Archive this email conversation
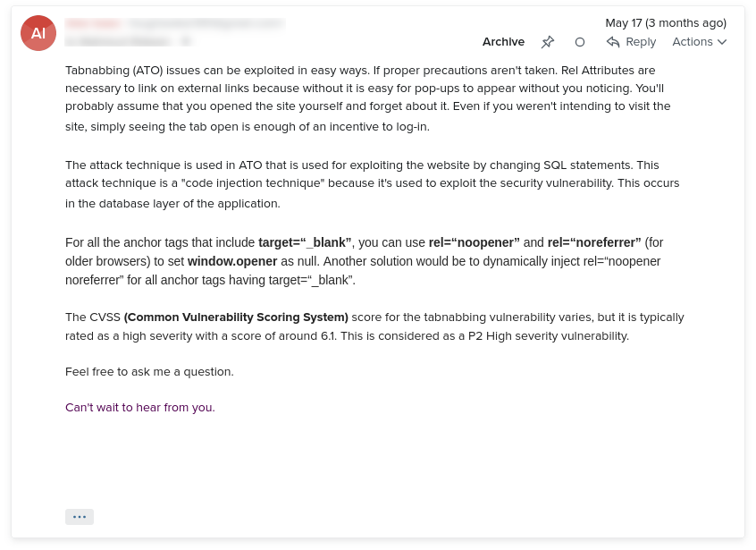Screen dimensions: 756x550 [x=503, y=42]
